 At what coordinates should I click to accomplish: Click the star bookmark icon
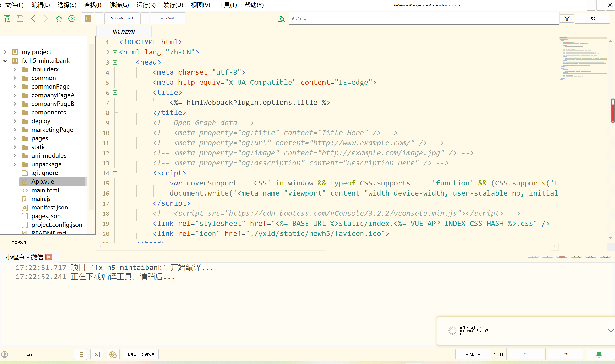click(x=59, y=18)
